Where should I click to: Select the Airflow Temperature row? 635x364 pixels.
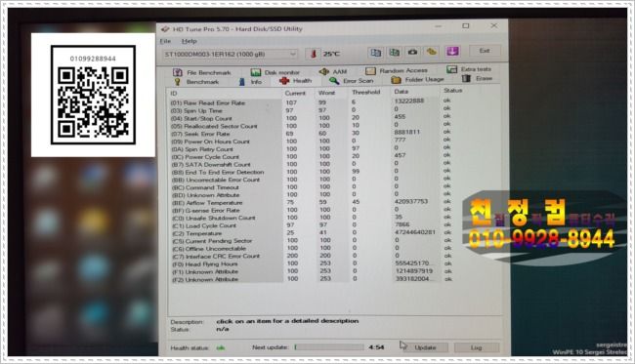tap(311, 202)
